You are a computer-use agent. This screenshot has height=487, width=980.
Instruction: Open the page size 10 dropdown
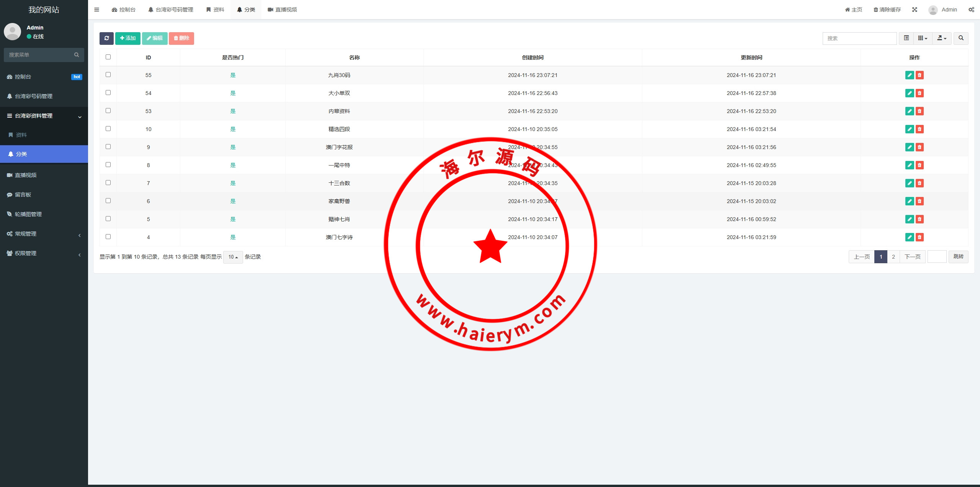pos(233,257)
